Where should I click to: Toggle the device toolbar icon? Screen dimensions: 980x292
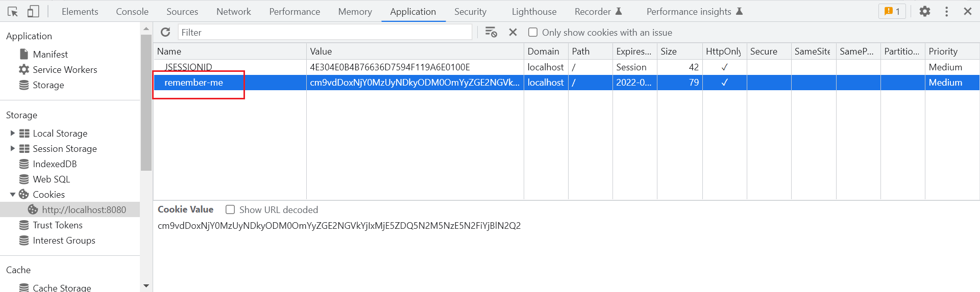tap(33, 11)
